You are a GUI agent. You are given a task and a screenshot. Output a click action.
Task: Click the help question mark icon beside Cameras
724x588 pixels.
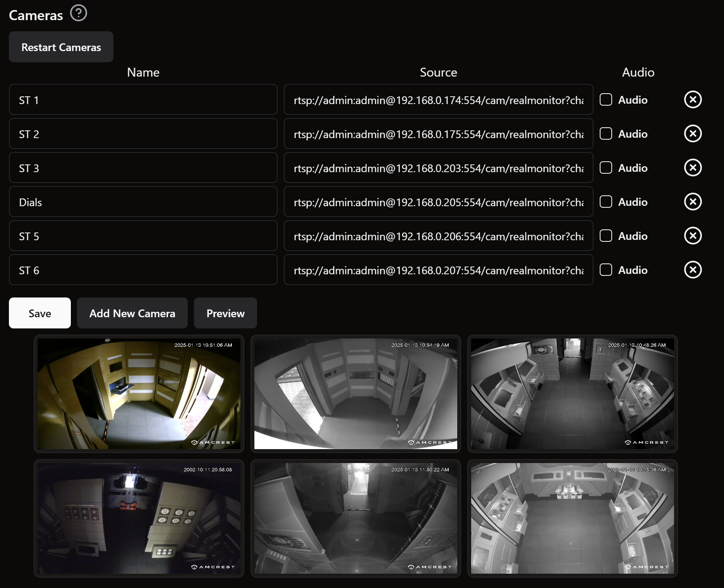(x=79, y=13)
